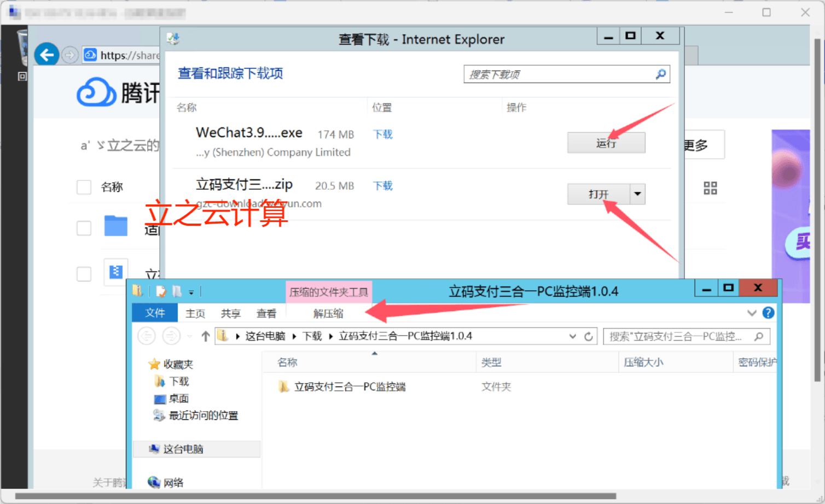The width and height of the screenshot is (825, 504).
Task: Select the 压缩的文件夹工具 contextual tab
Action: click(x=329, y=292)
